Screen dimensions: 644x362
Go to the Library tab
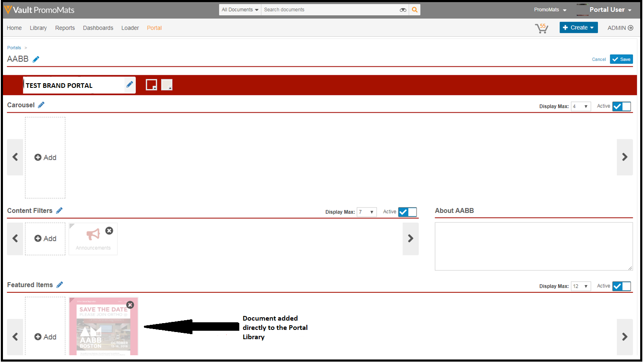[38, 28]
